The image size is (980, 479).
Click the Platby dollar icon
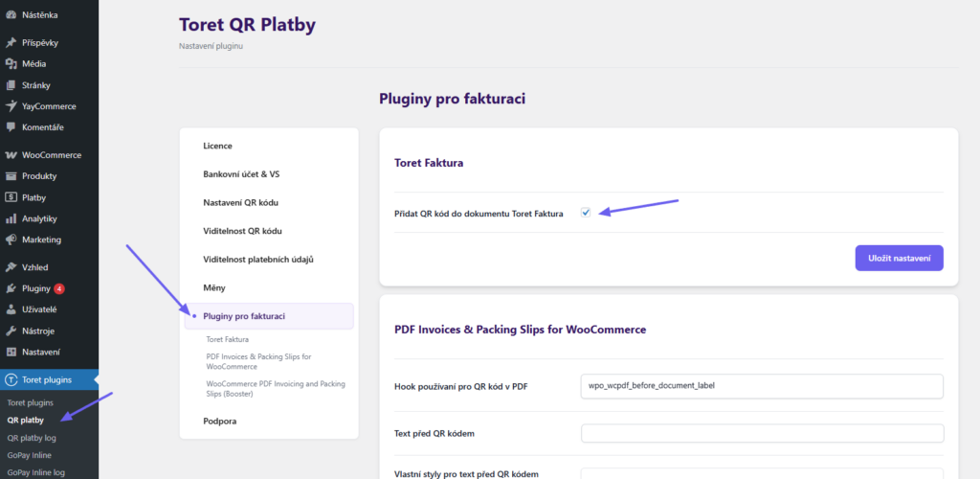click(x=11, y=197)
